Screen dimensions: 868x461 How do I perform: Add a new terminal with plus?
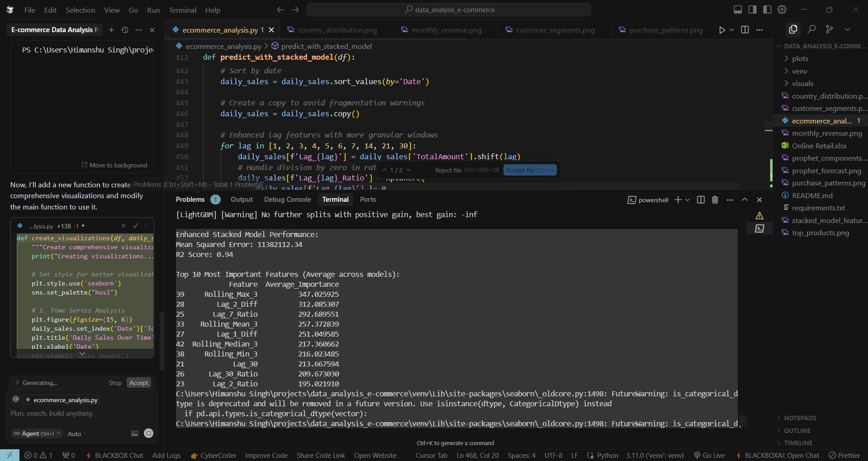[678, 200]
